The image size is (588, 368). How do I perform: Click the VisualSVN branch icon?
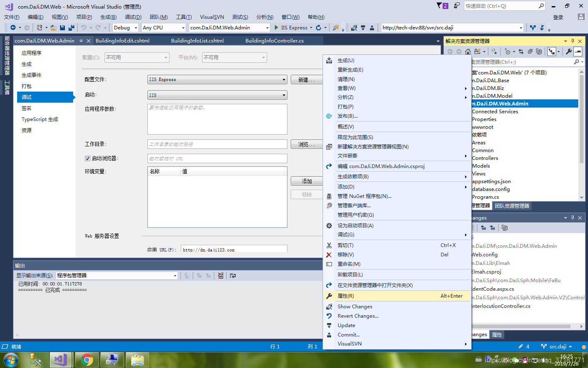[x=533, y=28]
